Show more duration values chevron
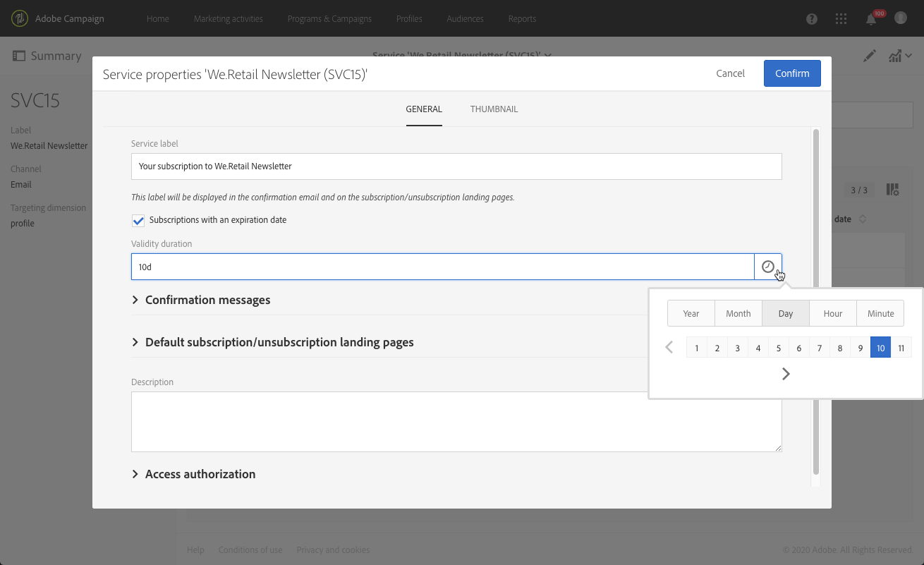This screenshot has width=924, height=565. 786,374
